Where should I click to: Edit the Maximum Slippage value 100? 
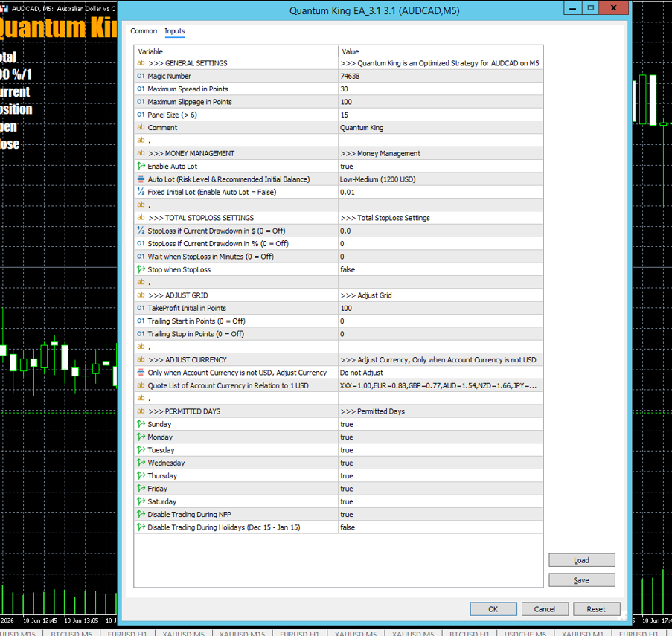coord(440,102)
